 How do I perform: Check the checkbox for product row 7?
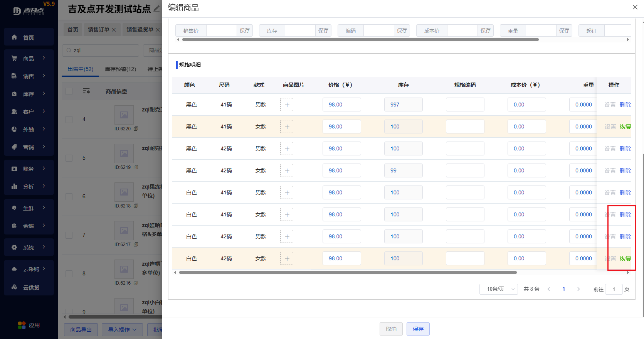click(x=69, y=235)
